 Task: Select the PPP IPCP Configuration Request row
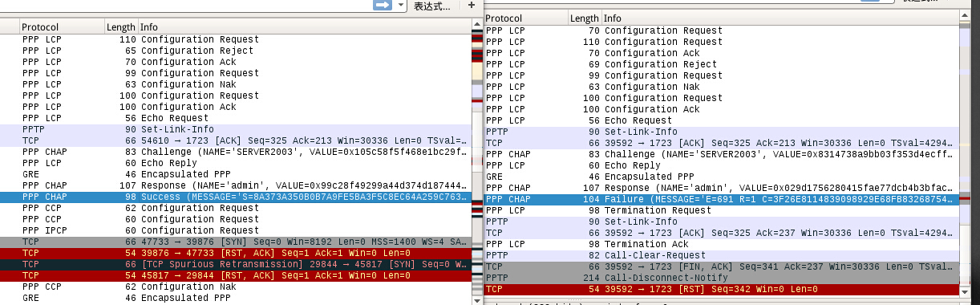236,230
